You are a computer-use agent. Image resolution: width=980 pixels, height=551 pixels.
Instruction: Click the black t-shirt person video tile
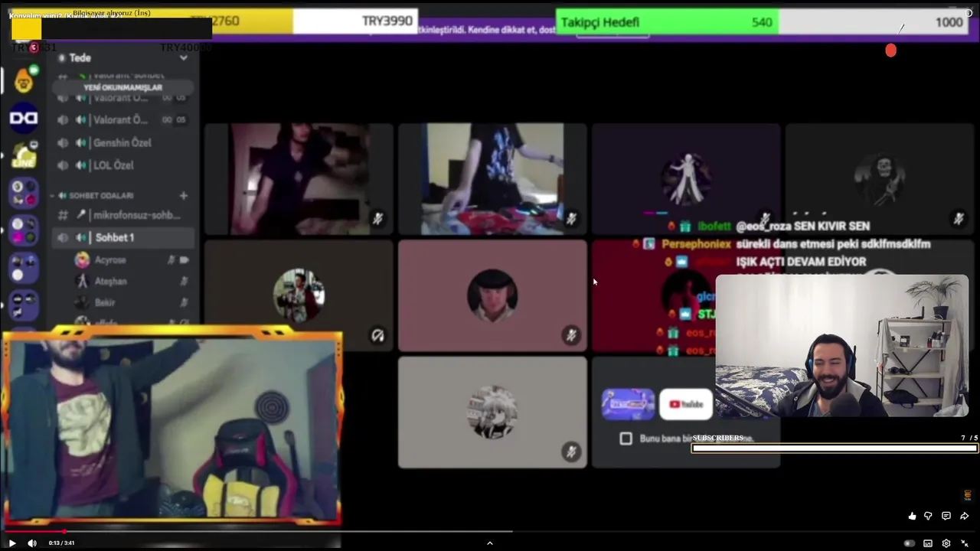coord(492,179)
